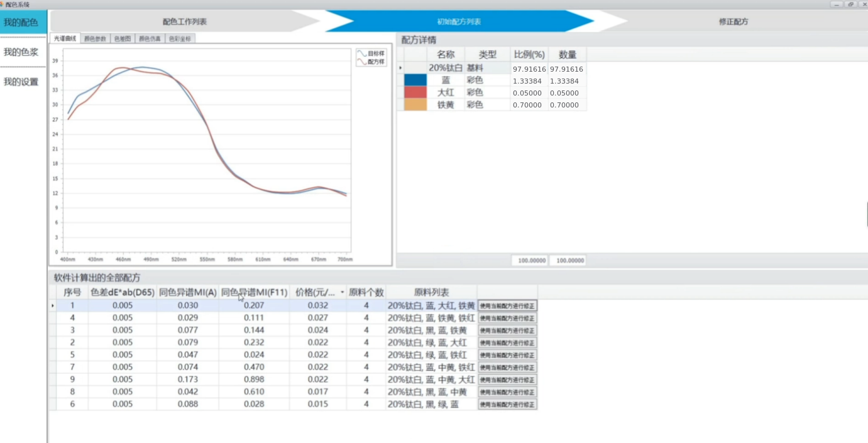Click the 目标样 legend curve icon

[x=361, y=53]
